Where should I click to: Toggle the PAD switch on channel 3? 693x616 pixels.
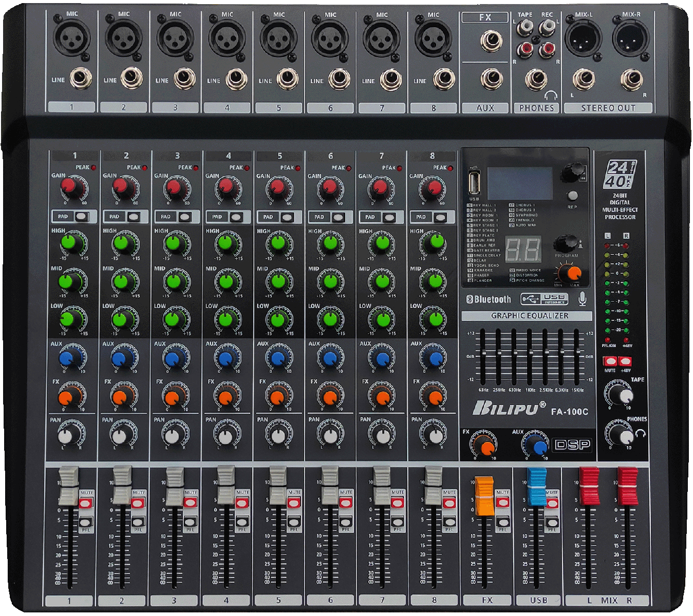pos(184,217)
